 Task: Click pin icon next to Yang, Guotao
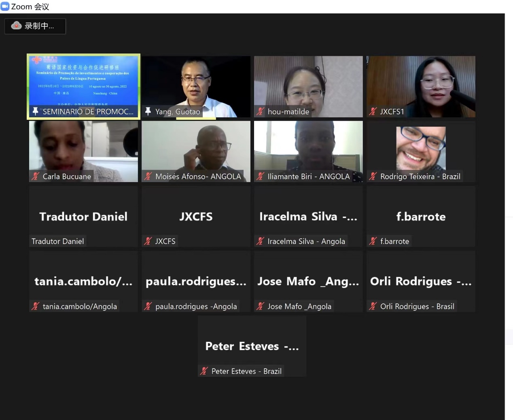point(148,111)
